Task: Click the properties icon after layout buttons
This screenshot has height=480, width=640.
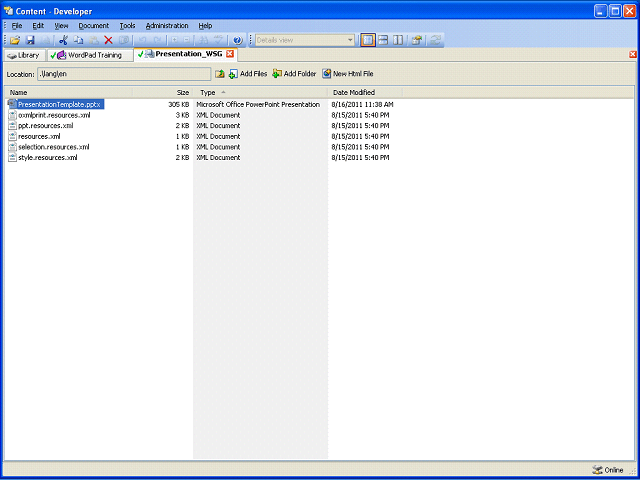Action: pyautogui.click(x=416, y=40)
